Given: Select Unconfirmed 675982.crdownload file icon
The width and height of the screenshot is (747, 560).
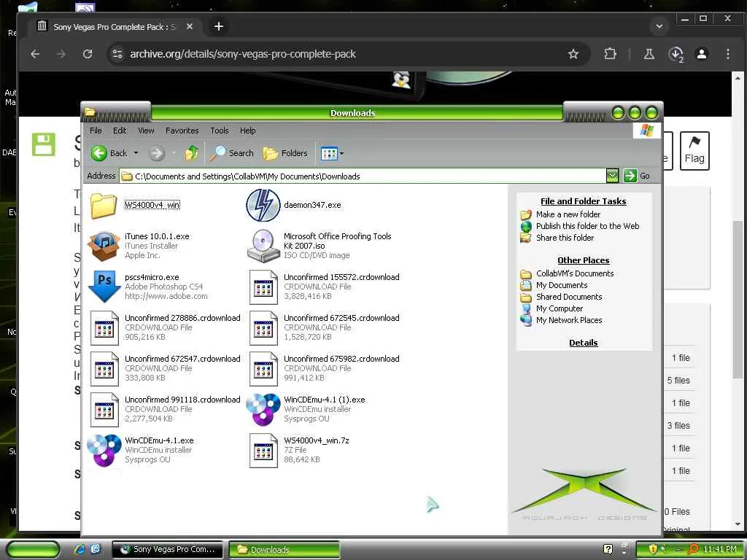Looking at the screenshot, I should coord(263,368).
